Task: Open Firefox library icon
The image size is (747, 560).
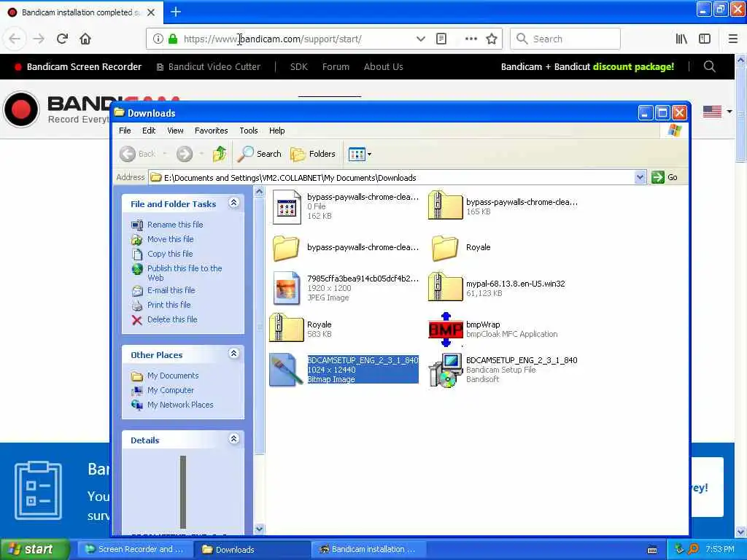Action: tap(681, 39)
